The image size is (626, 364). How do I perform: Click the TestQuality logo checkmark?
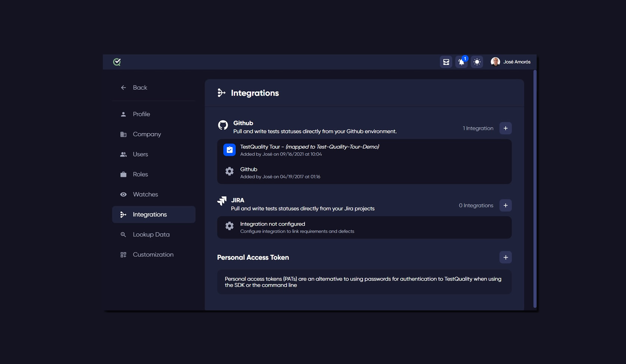pyautogui.click(x=117, y=61)
